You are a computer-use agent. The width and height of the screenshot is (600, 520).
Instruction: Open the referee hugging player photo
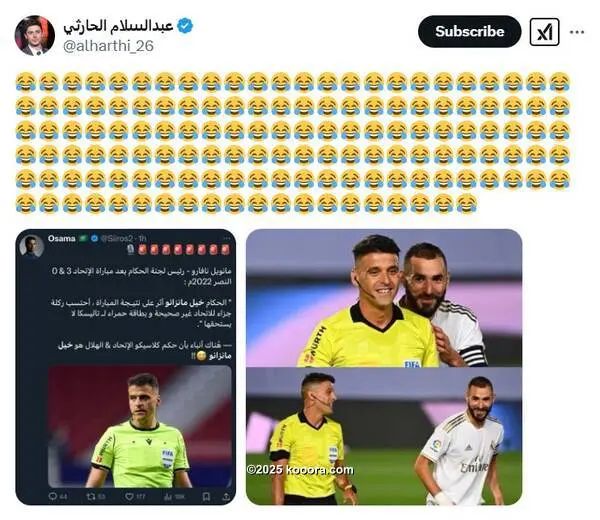[x=384, y=298]
